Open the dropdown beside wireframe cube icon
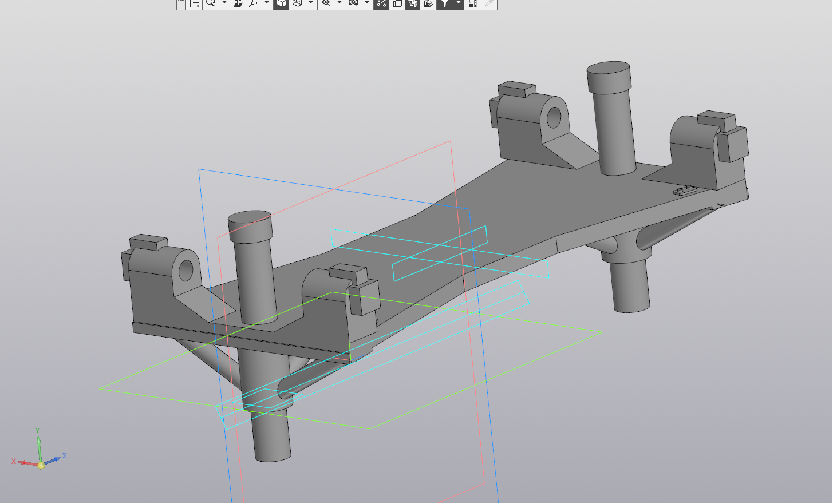 tap(311, 3)
